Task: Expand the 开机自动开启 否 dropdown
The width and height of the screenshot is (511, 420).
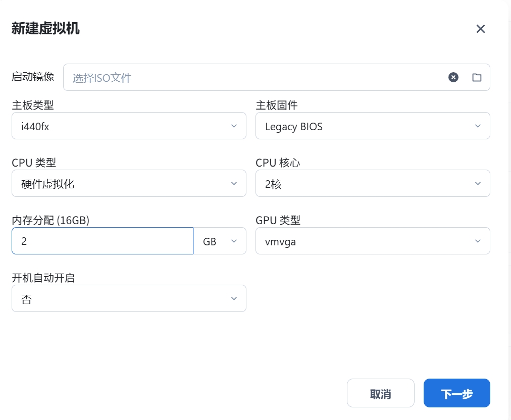Action: 129,298
